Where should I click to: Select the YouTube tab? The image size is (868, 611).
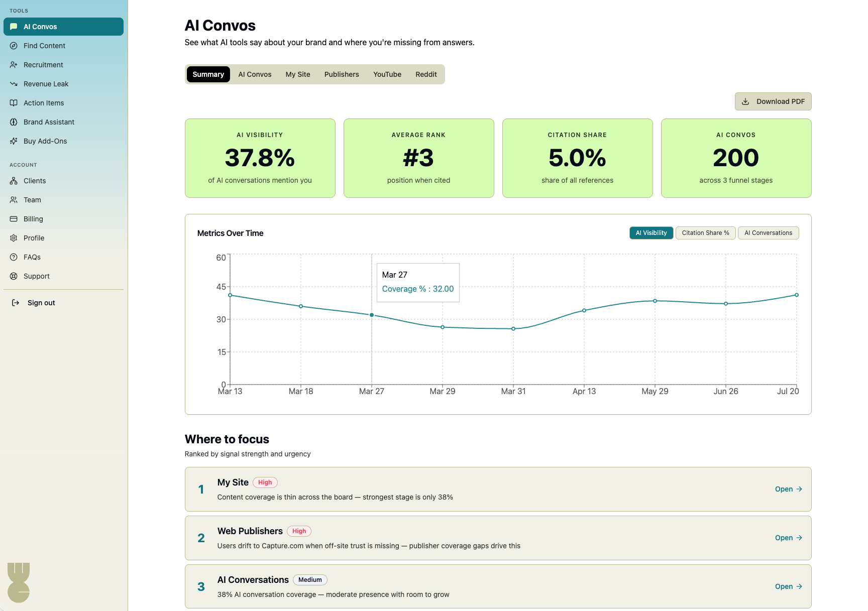(387, 74)
